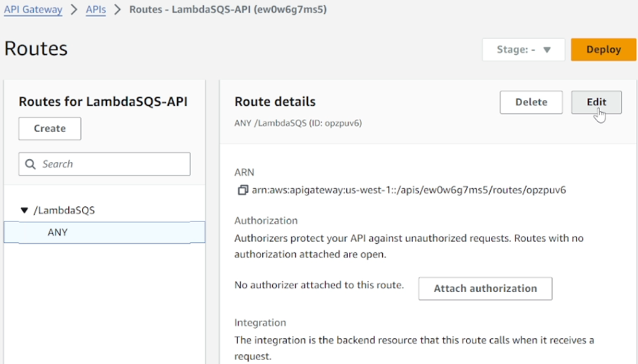Copy the route ARN with the copy icon

point(243,190)
